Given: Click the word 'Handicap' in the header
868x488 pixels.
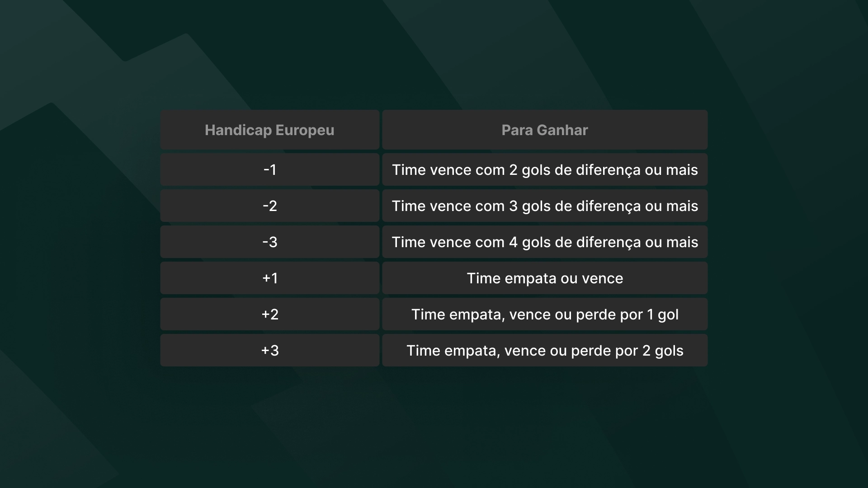Looking at the screenshot, I should tap(238, 130).
